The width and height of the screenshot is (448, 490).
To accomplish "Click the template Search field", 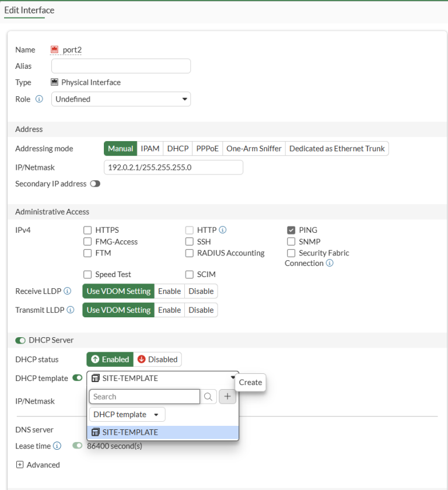I will click(144, 397).
